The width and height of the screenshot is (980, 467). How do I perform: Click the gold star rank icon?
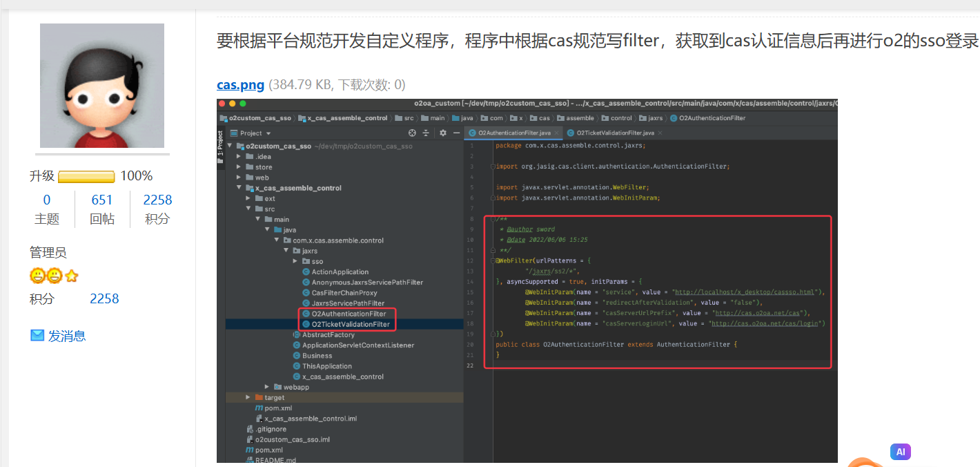click(71, 276)
